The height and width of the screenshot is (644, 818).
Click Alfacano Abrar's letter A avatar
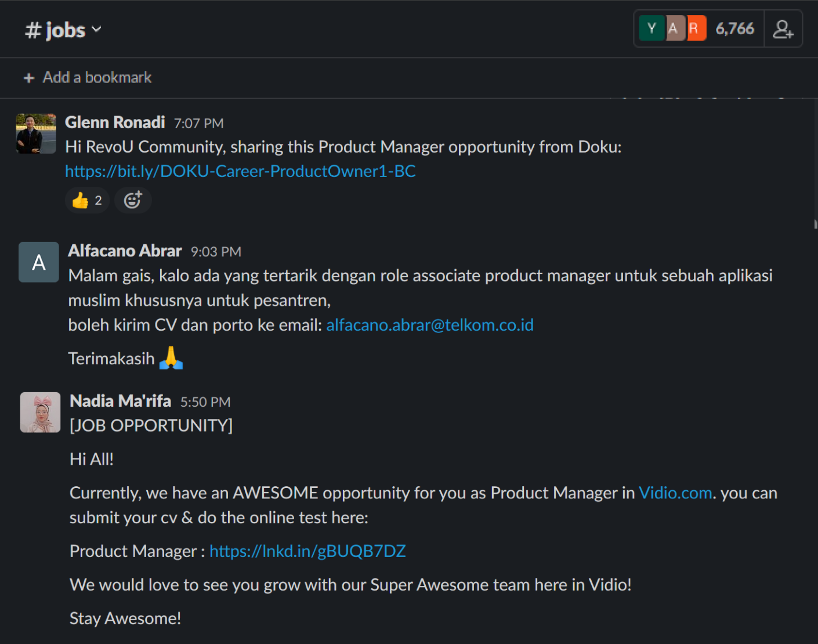39,262
